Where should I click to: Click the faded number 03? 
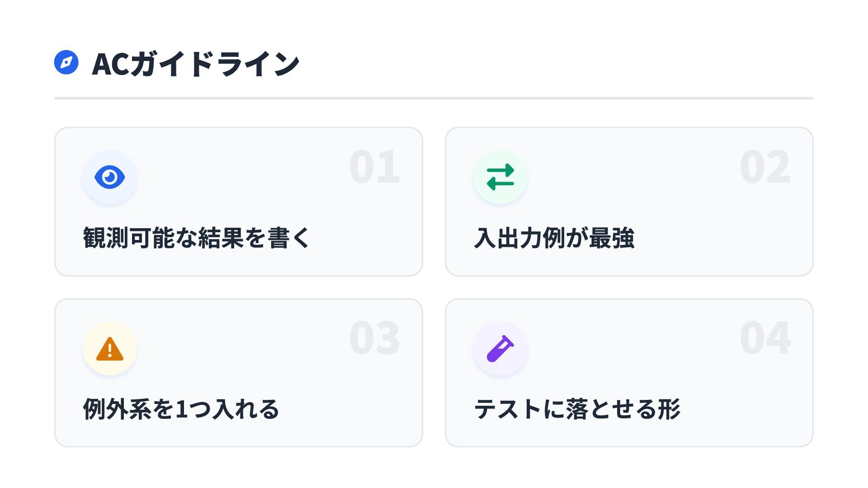pyautogui.click(x=374, y=338)
